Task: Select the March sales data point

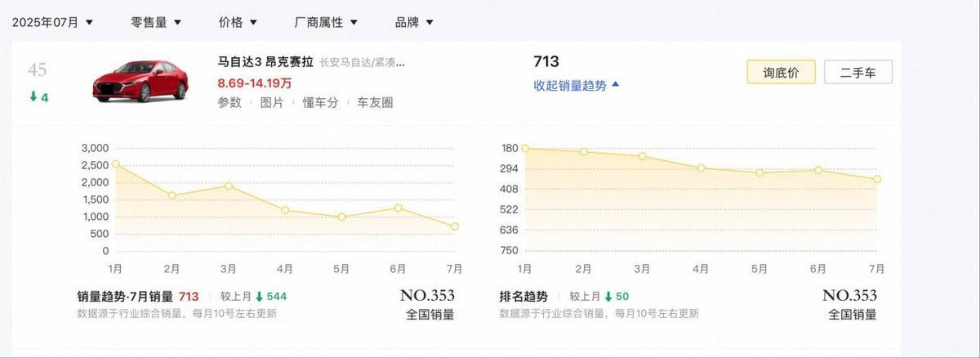Action: (229, 186)
